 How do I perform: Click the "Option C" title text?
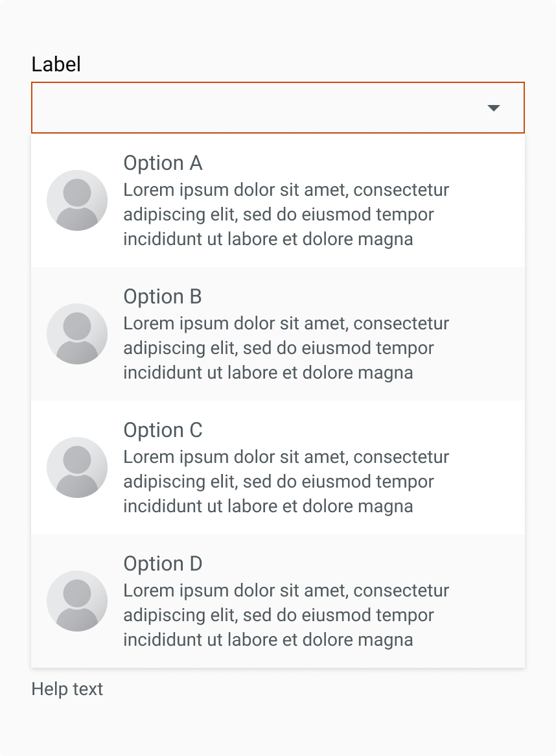click(x=163, y=430)
